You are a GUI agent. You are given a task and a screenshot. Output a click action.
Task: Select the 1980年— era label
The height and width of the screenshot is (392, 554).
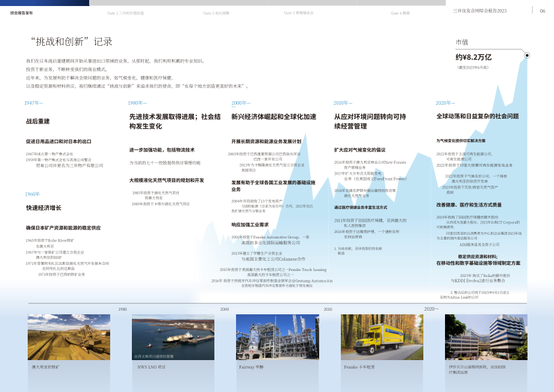pyautogui.click(x=137, y=103)
